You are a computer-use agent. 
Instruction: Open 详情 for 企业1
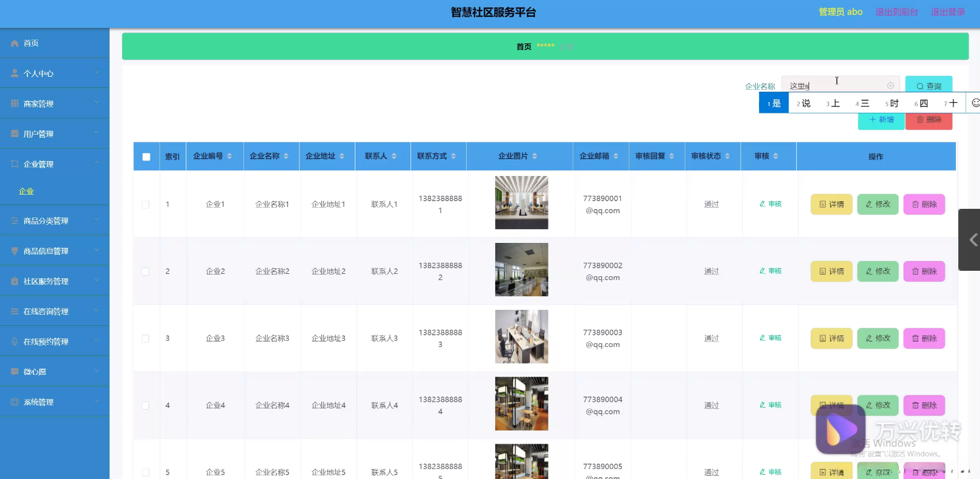(x=831, y=204)
